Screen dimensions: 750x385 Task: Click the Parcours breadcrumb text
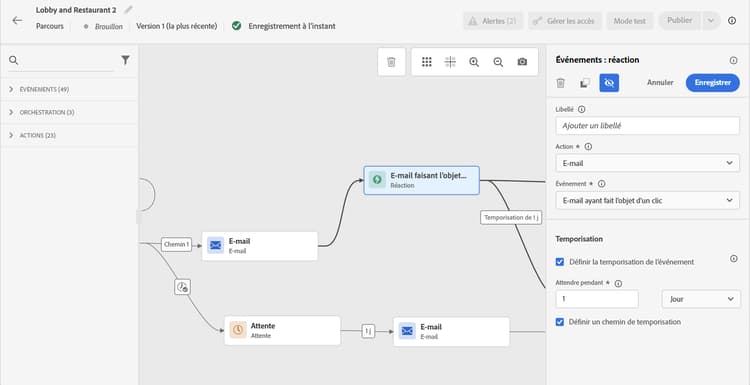50,26
